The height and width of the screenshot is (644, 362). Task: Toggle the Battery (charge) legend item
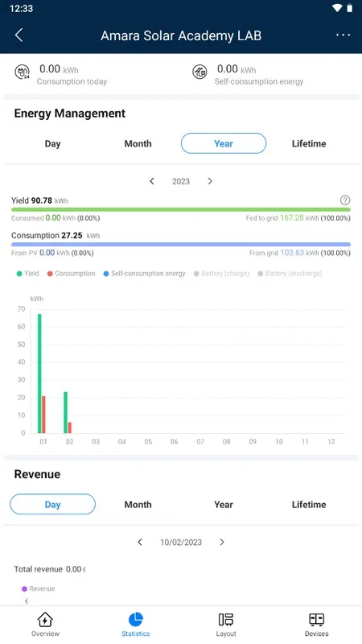click(221, 274)
